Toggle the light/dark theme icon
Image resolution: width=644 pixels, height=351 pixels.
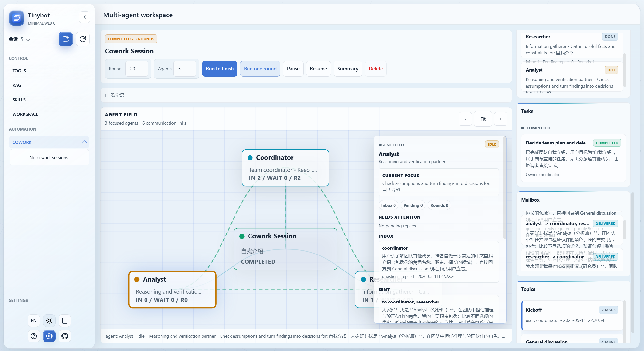tap(49, 320)
